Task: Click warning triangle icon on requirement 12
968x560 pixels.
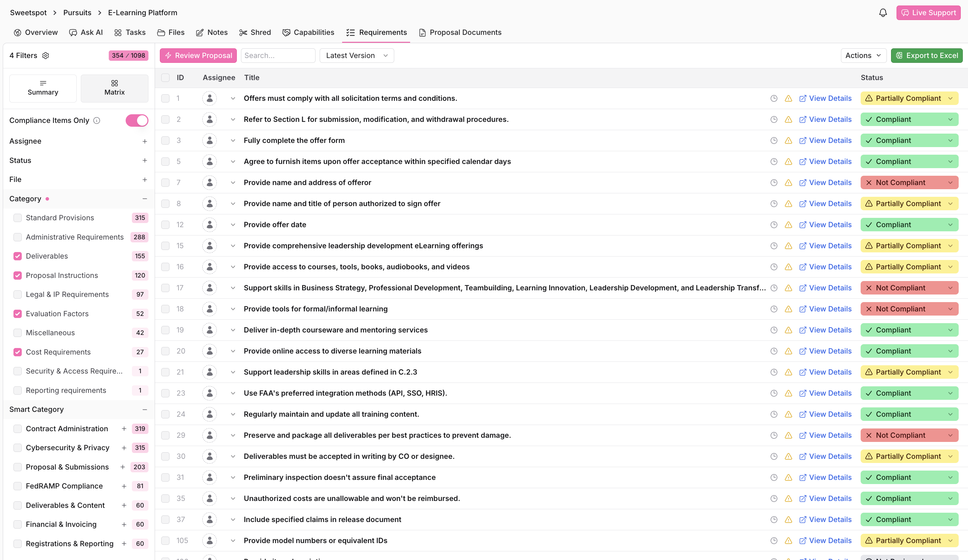Action: click(x=788, y=225)
